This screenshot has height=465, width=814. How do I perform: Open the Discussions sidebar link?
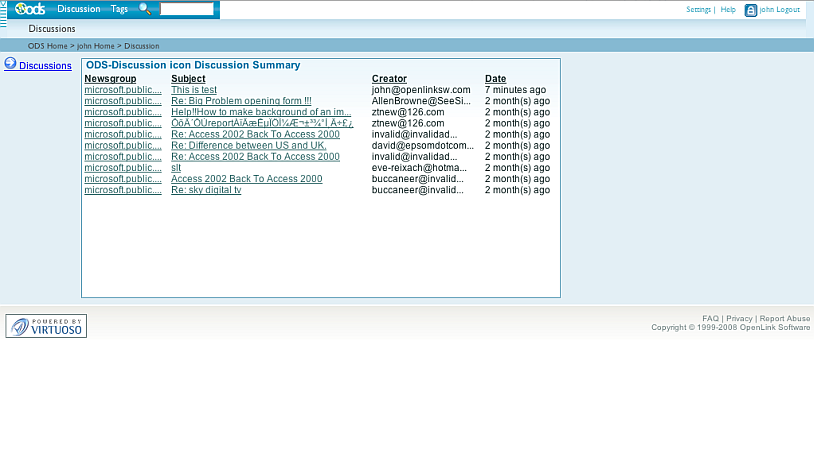pos(45,66)
